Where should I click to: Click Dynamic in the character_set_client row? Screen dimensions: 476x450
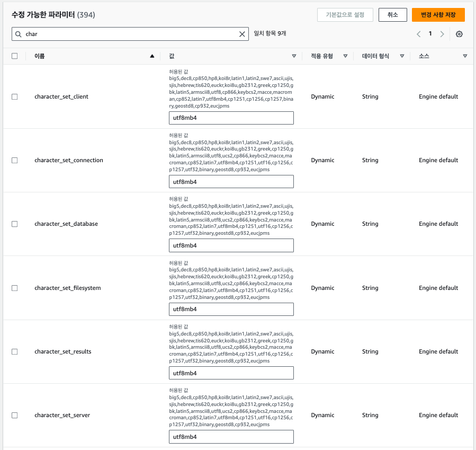tap(322, 96)
